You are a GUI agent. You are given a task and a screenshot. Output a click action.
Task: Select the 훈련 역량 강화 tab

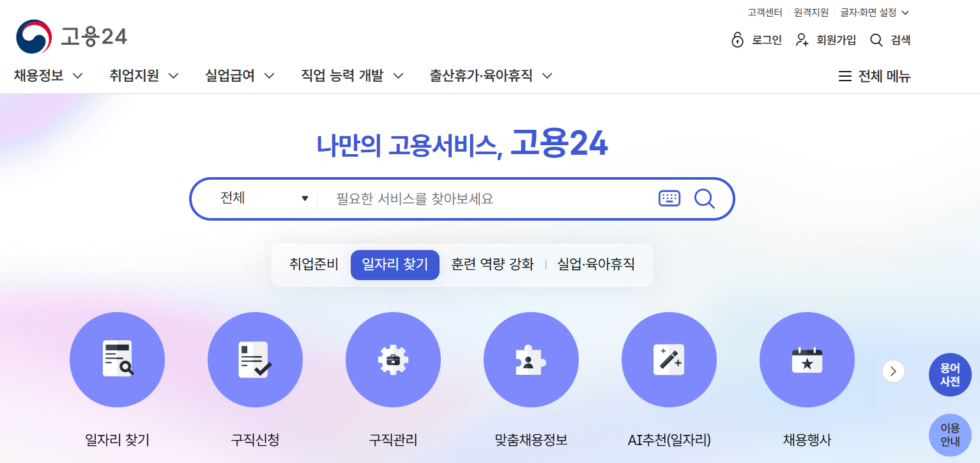(492, 265)
